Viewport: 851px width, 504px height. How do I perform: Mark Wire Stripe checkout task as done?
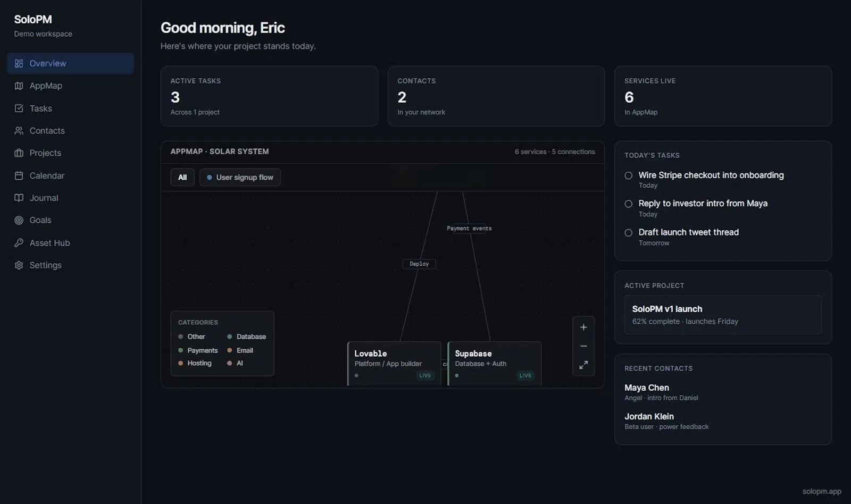(629, 175)
